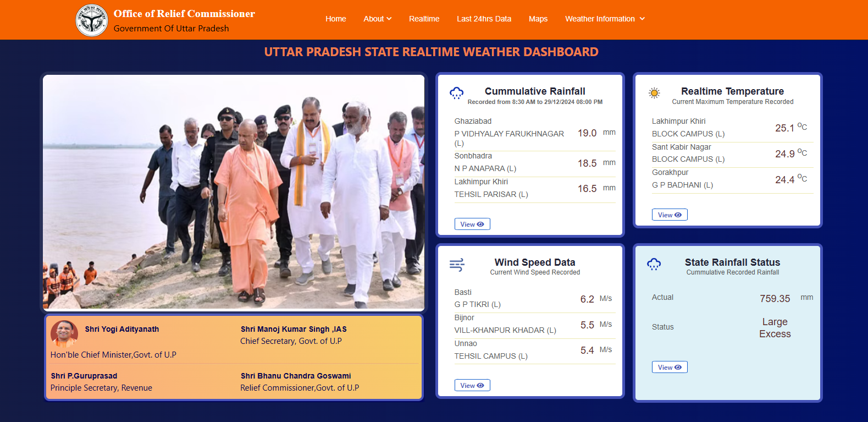Expand the About dropdown menu
Image resolution: width=868 pixels, height=422 pixels.
tap(378, 19)
